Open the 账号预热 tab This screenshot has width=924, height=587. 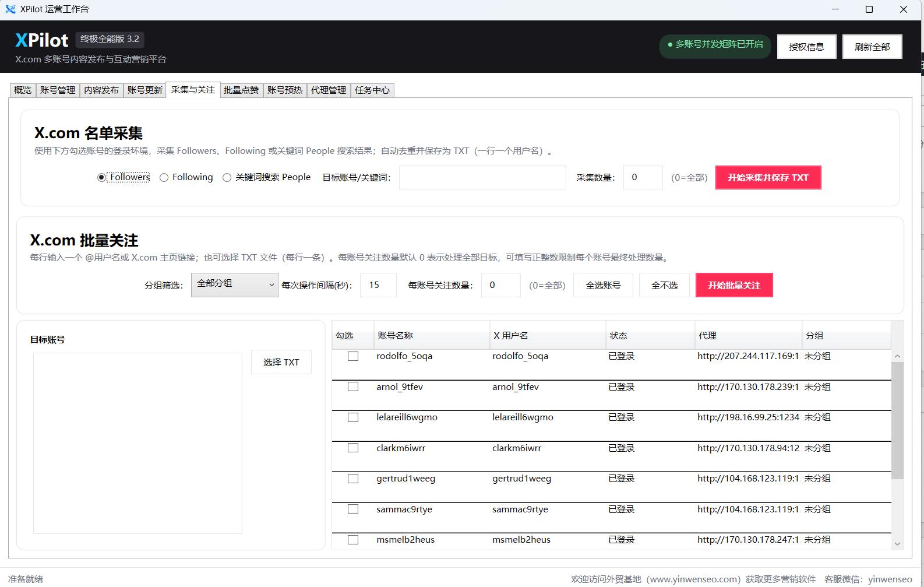tap(285, 90)
